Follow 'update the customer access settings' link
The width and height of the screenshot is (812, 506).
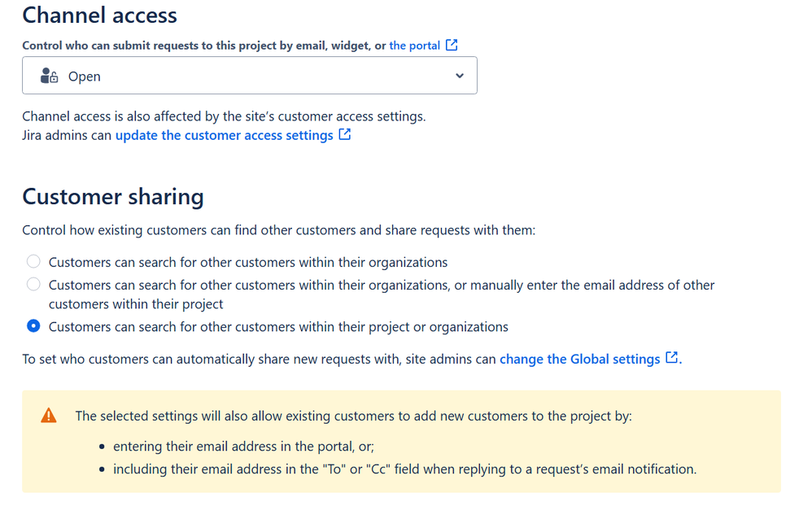(225, 135)
